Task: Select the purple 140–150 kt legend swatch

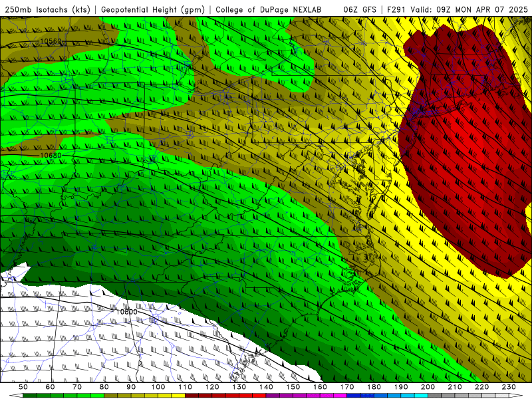Action: 273,396
